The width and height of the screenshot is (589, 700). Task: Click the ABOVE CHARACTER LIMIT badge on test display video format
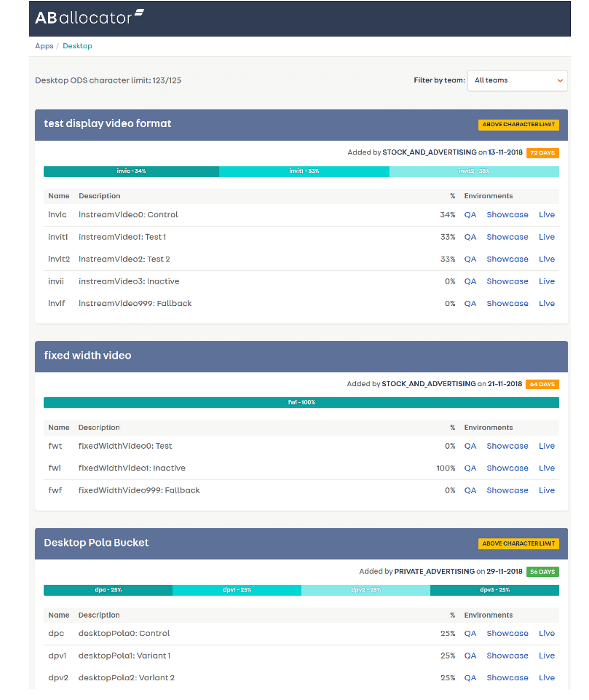518,125
